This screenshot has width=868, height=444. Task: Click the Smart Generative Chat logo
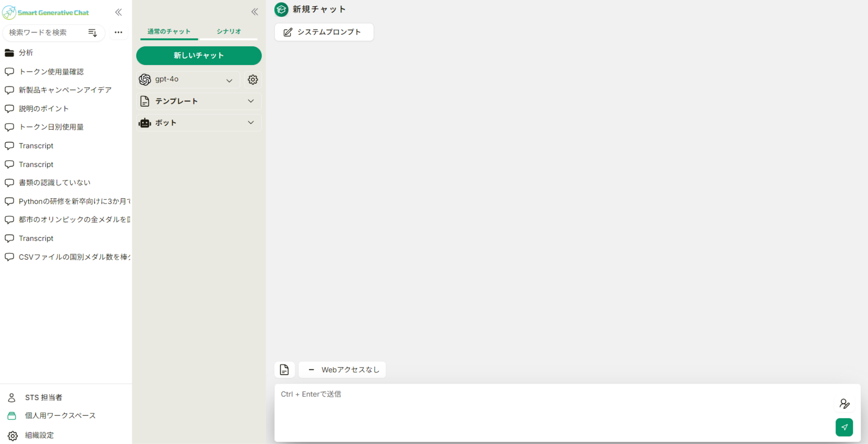pos(46,13)
